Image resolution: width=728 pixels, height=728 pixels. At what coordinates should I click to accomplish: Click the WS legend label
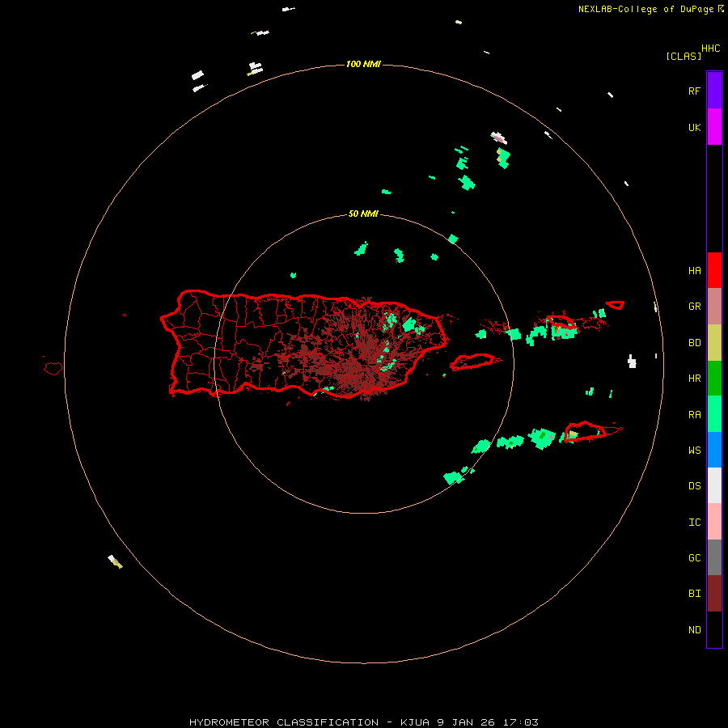pyautogui.click(x=694, y=451)
